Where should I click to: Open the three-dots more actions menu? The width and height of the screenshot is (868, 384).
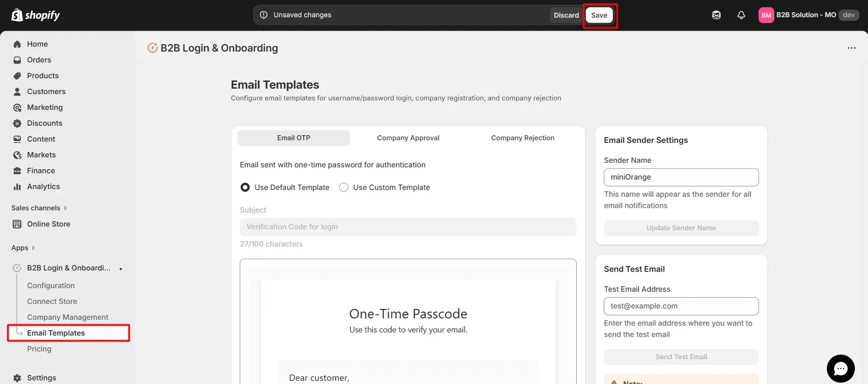(x=851, y=48)
